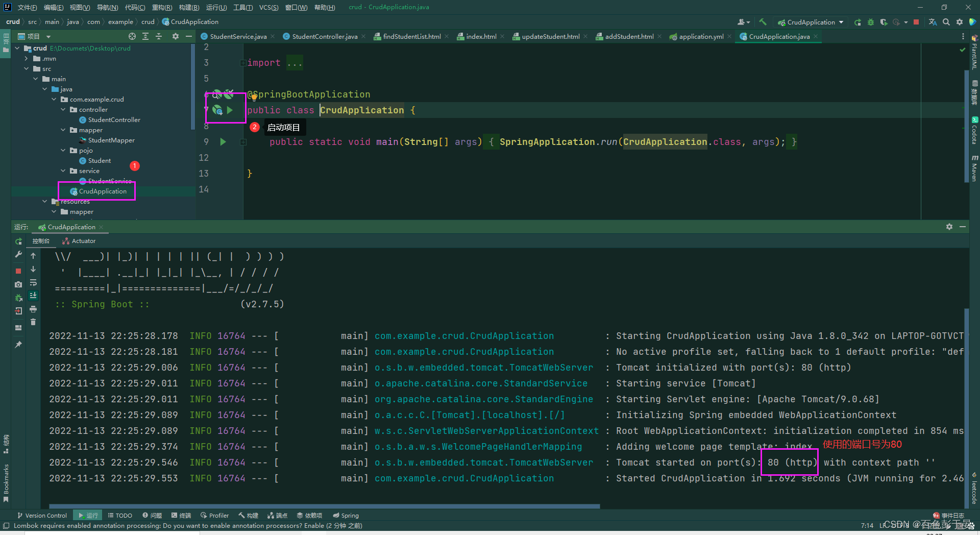Collapse the src folder
Screen dimensions: 980x535
pyautogui.click(x=27, y=69)
